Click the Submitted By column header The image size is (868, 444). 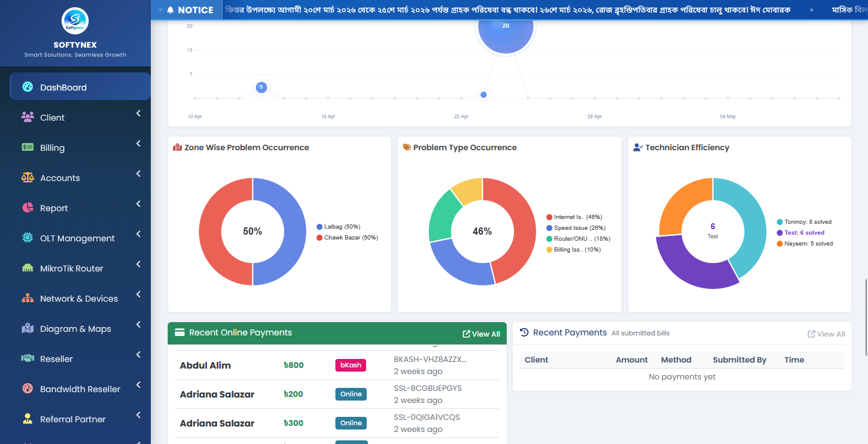740,360
